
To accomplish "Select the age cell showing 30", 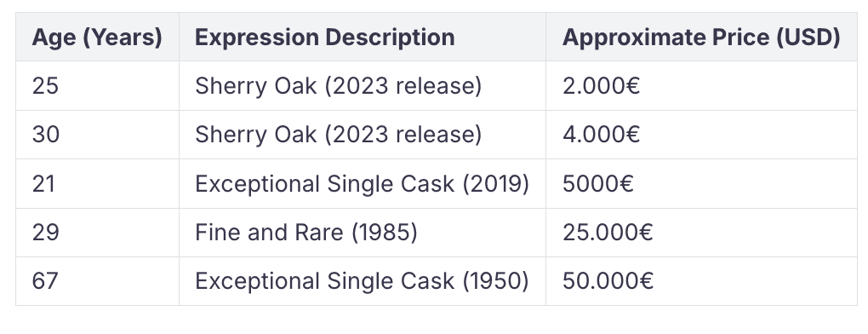I will tap(97, 135).
